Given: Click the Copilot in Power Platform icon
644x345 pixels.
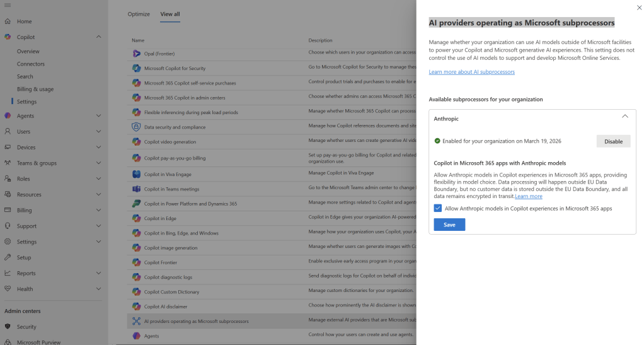Looking at the screenshot, I should (136, 204).
